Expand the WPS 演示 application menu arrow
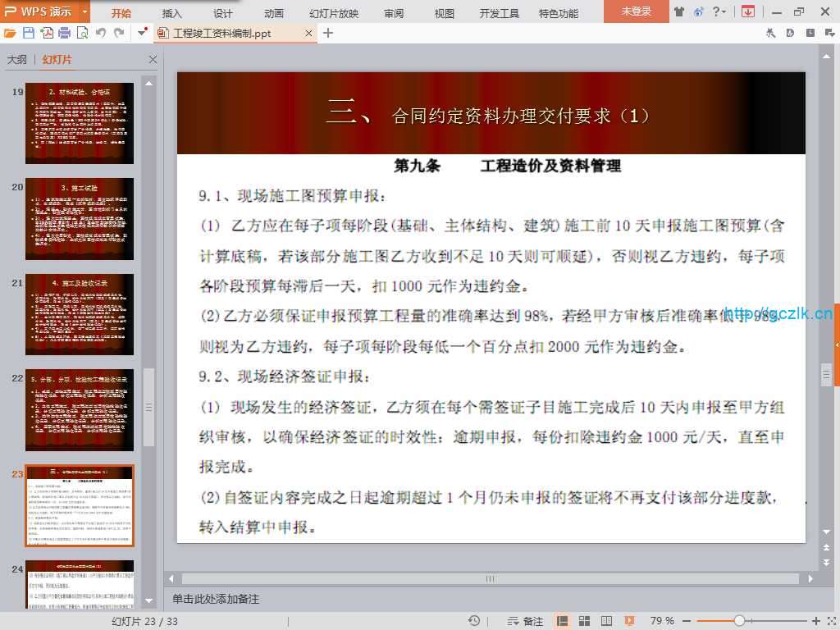840x630 pixels. click(x=85, y=11)
